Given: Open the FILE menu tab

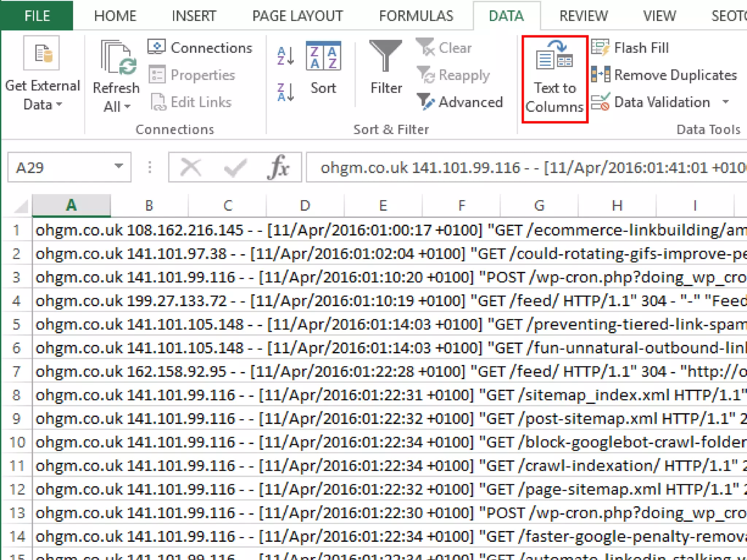Looking at the screenshot, I should pos(37,16).
